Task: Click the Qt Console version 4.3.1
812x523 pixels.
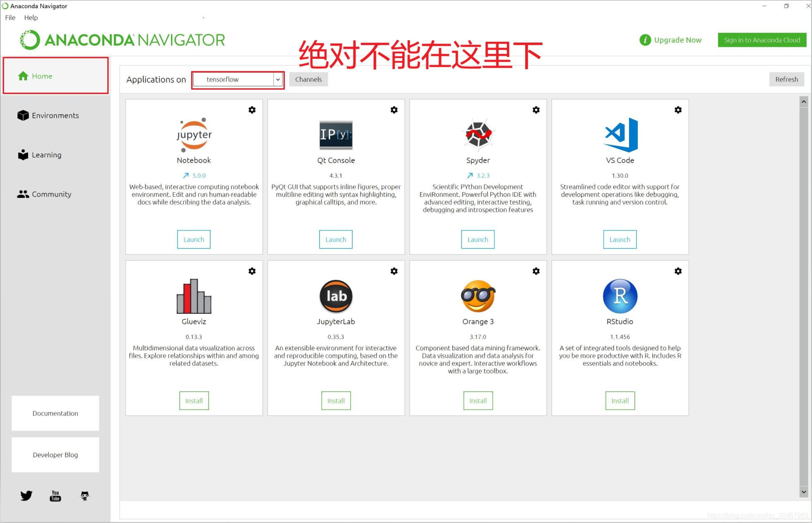Action: 336,176
